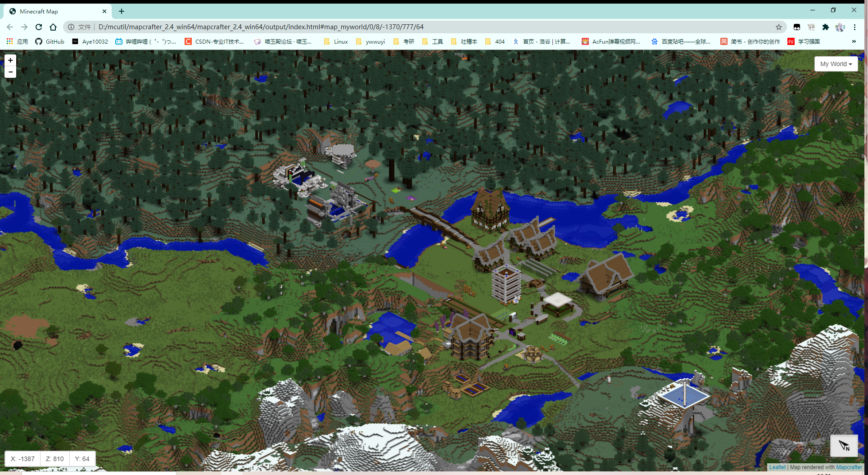Expand the 工具 bookmark folder
868x475 pixels.
pos(433,41)
